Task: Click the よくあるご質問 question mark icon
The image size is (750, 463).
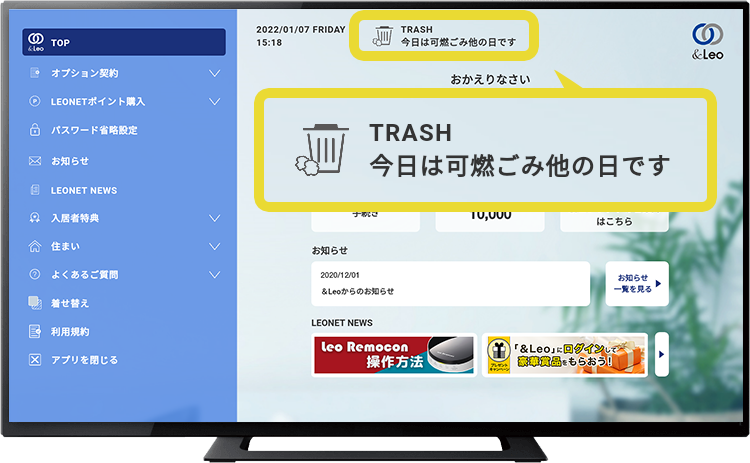Action: (x=35, y=274)
